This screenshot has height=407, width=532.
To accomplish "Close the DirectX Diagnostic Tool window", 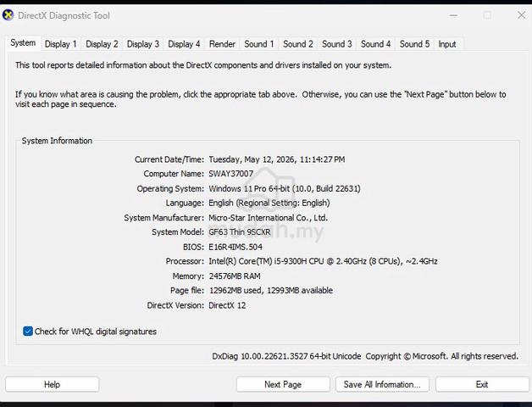I will 522,15.
